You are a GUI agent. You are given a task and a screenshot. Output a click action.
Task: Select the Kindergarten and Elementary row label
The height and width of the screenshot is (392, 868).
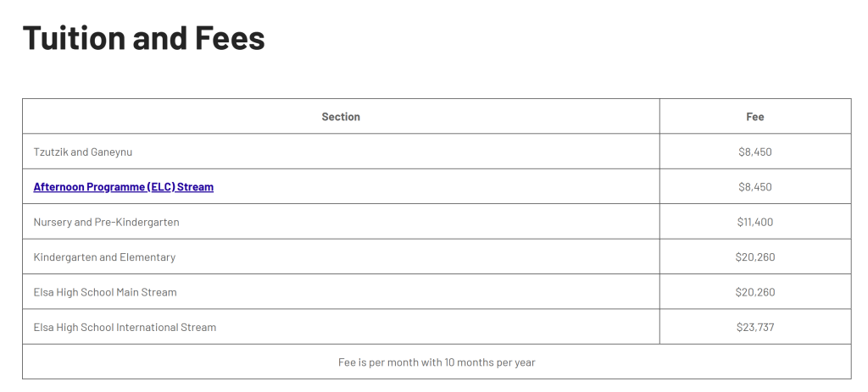tap(104, 257)
